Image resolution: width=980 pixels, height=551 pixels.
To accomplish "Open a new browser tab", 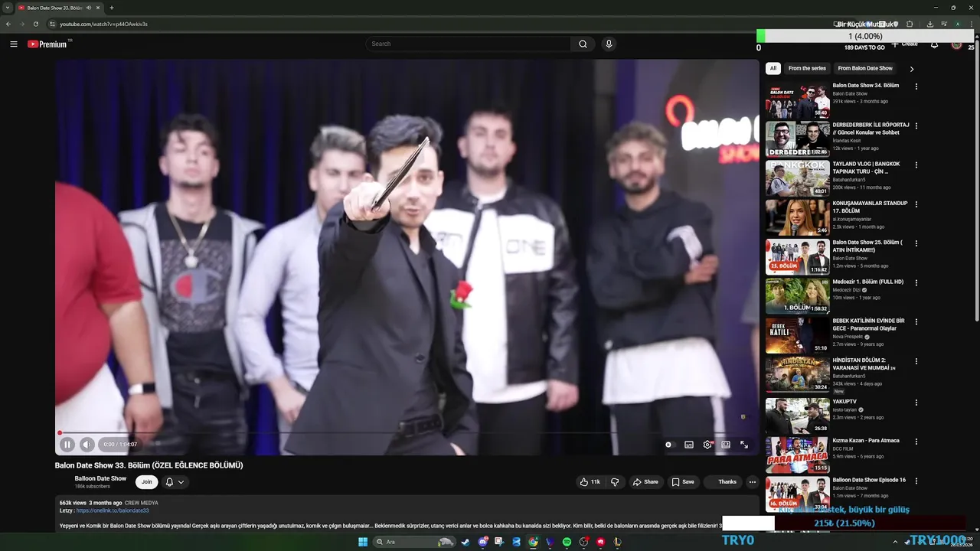I will click(x=112, y=8).
